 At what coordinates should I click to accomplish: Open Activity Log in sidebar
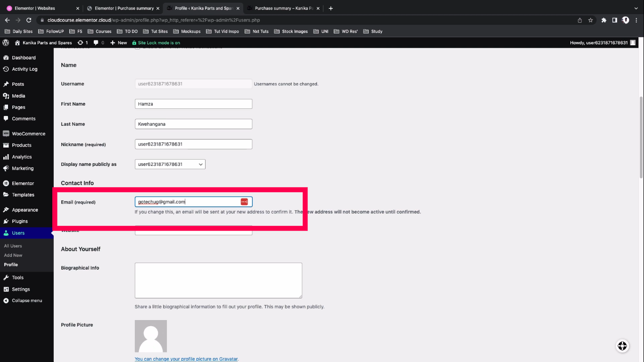point(25,69)
